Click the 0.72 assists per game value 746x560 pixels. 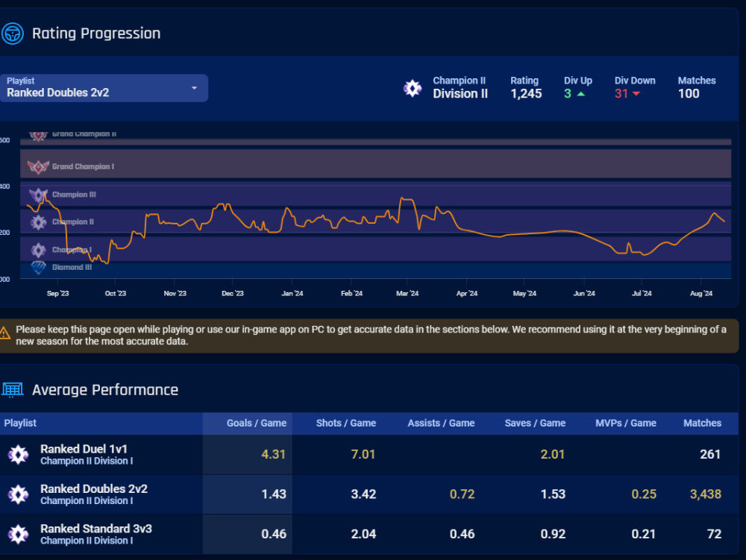pos(462,494)
